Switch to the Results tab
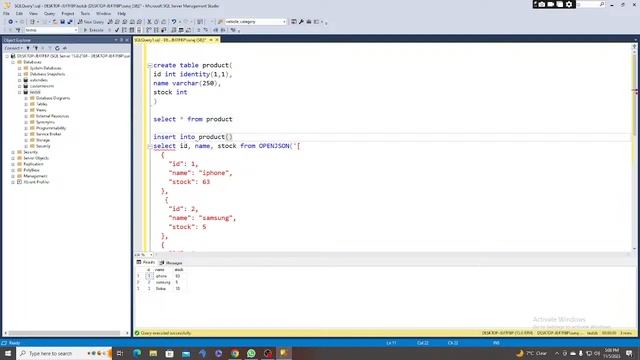The width and height of the screenshot is (640, 360). 146,262
